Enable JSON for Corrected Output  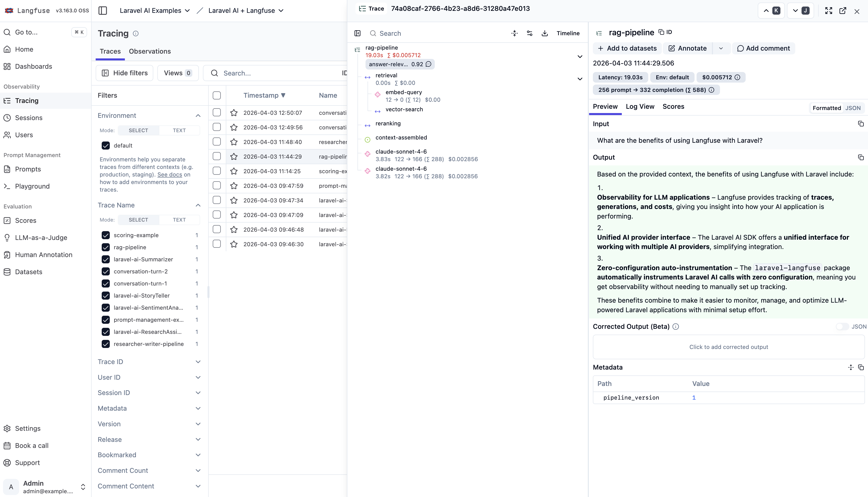click(842, 326)
